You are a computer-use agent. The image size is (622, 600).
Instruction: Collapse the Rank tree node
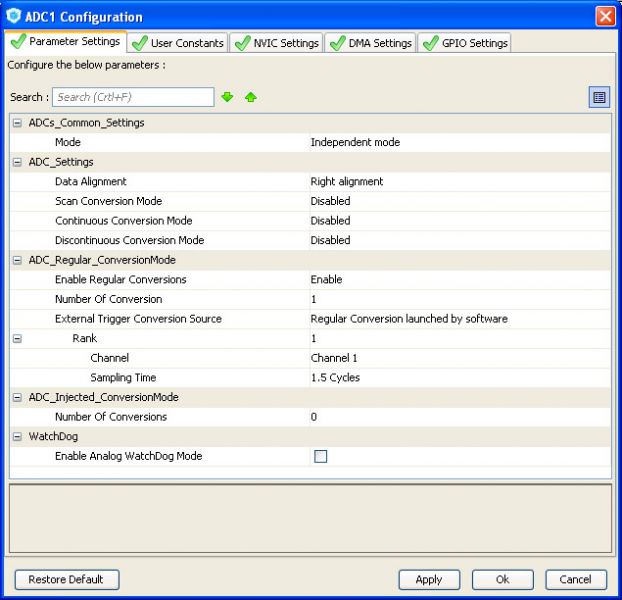(x=17, y=338)
